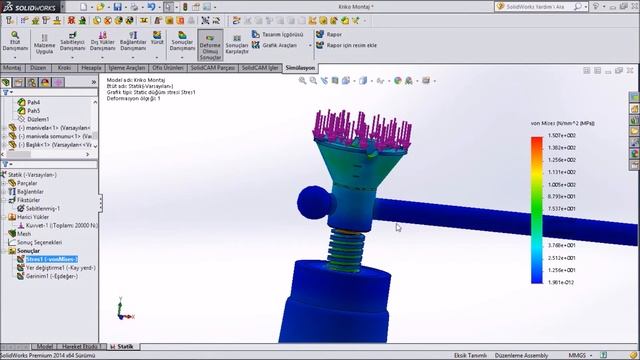Open dropdown arrow under Sabitleyici Danışmanı
This screenshot has width=640, height=360.
[72, 58]
